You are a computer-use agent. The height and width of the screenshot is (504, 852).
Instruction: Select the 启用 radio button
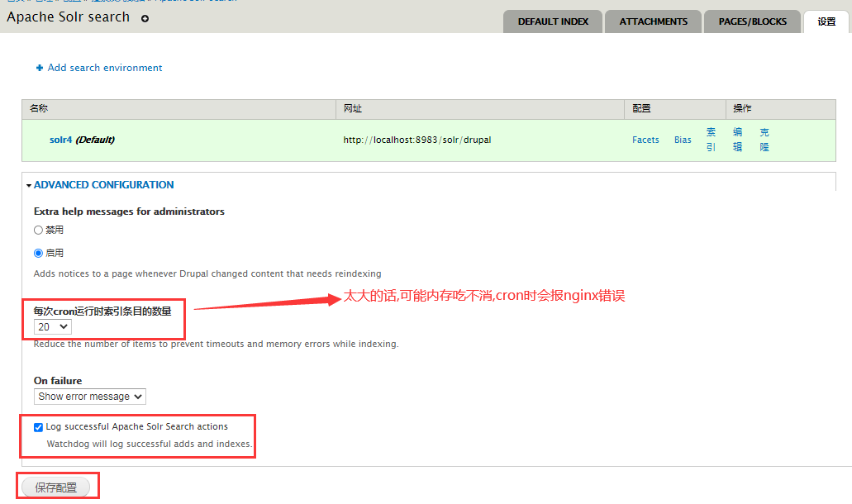[x=38, y=253]
